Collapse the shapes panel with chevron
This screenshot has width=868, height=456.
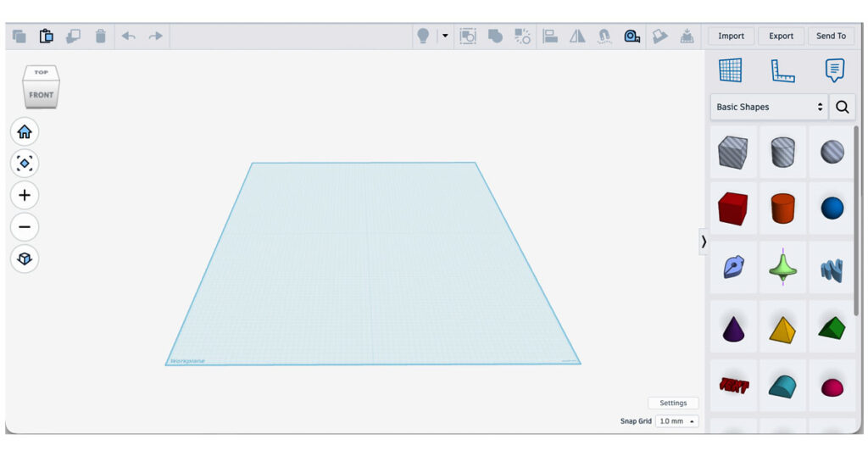(x=704, y=242)
